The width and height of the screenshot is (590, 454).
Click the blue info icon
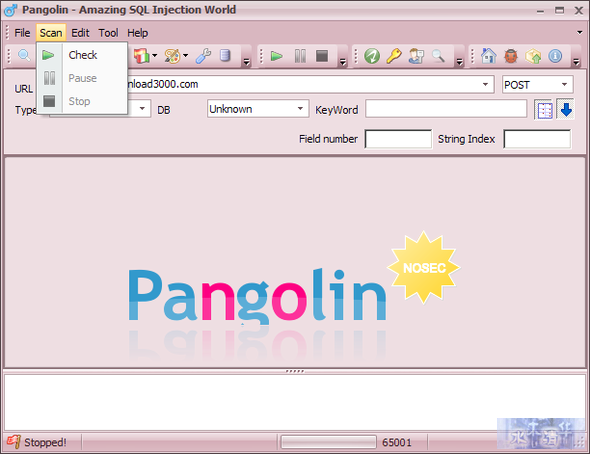pyautogui.click(x=555, y=56)
